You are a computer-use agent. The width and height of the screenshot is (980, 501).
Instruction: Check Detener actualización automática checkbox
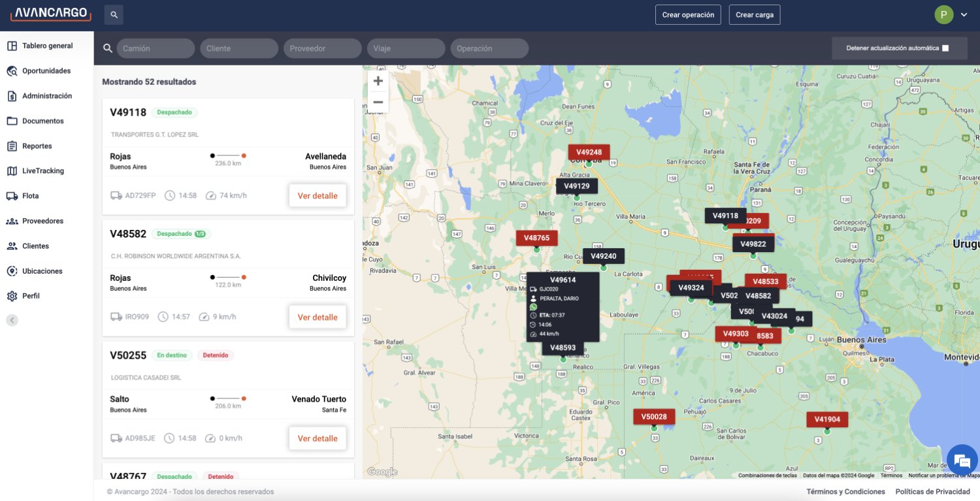pos(945,48)
